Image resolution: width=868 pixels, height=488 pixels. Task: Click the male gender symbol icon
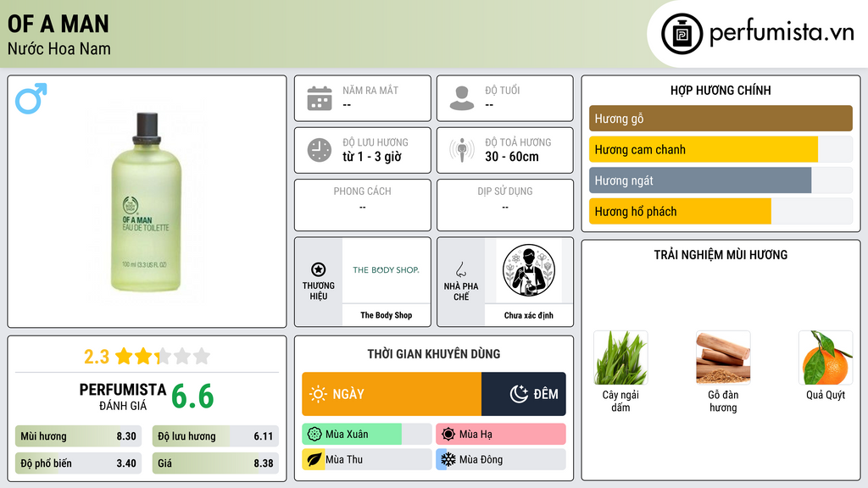31,98
